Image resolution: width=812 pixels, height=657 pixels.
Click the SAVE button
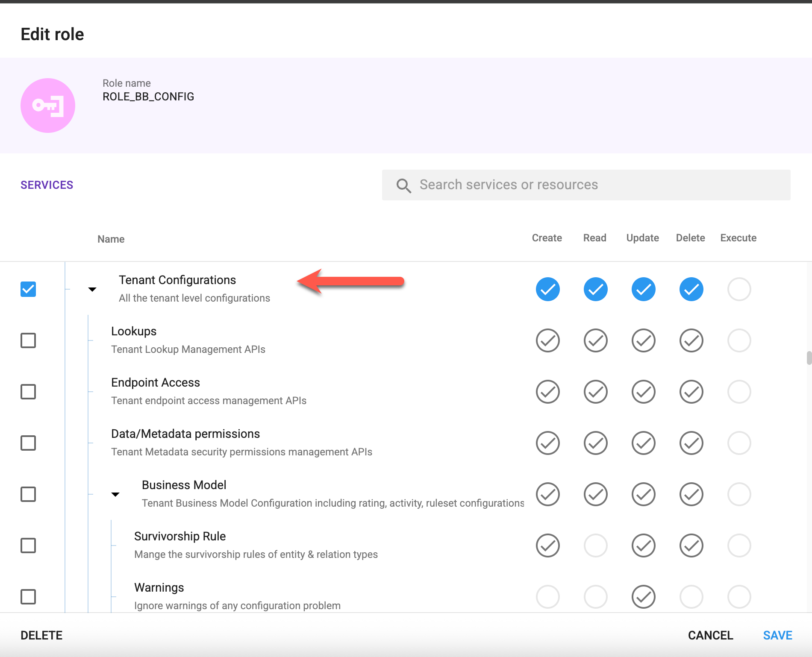pyautogui.click(x=777, y=635)
